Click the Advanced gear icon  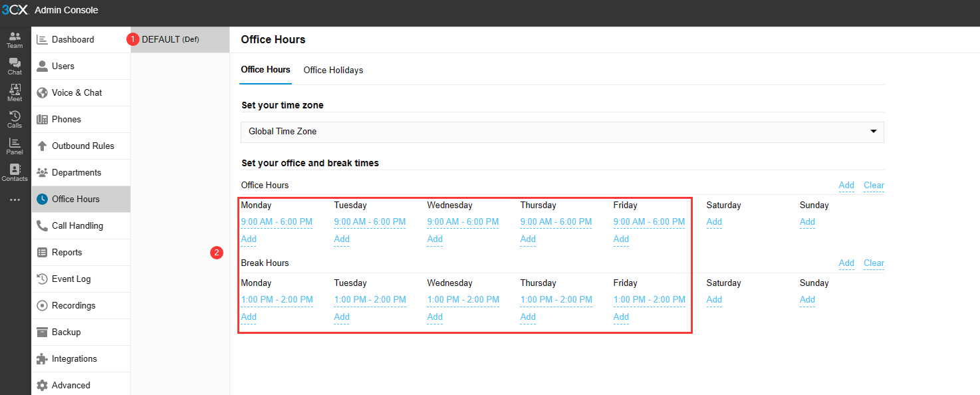[42, 385]
